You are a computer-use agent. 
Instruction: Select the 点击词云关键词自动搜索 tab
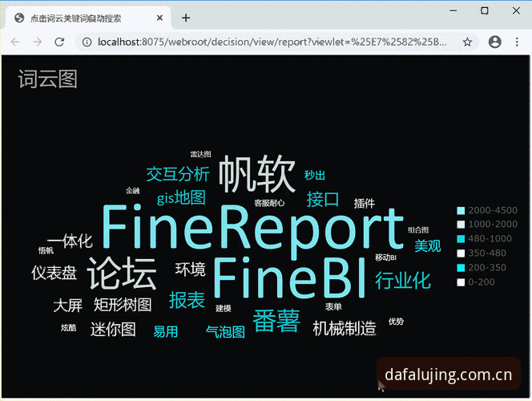[x=87, y=18]
